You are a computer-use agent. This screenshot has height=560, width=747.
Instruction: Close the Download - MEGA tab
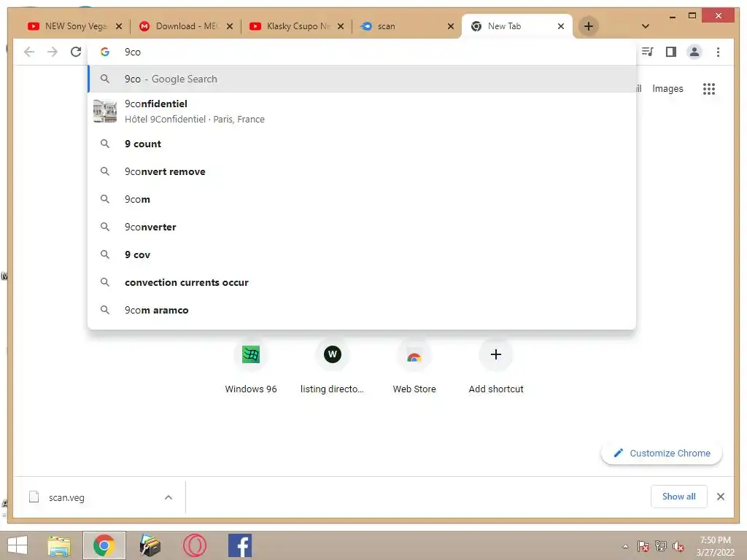tap(230, 27)
